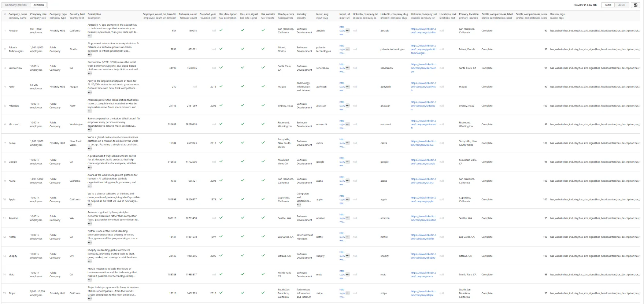Open the table layout options icon
The image size is (644, 304).
(x=636, y=5)
